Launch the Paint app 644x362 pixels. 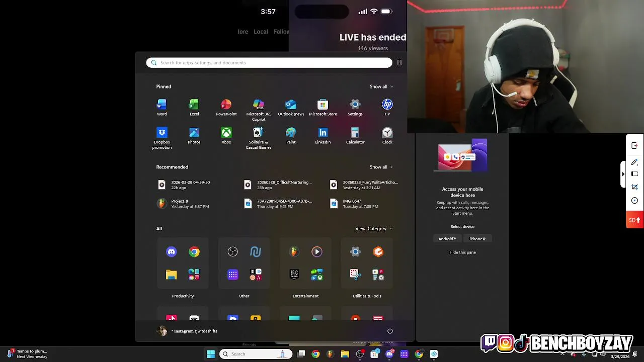click(x=291, y=135)
